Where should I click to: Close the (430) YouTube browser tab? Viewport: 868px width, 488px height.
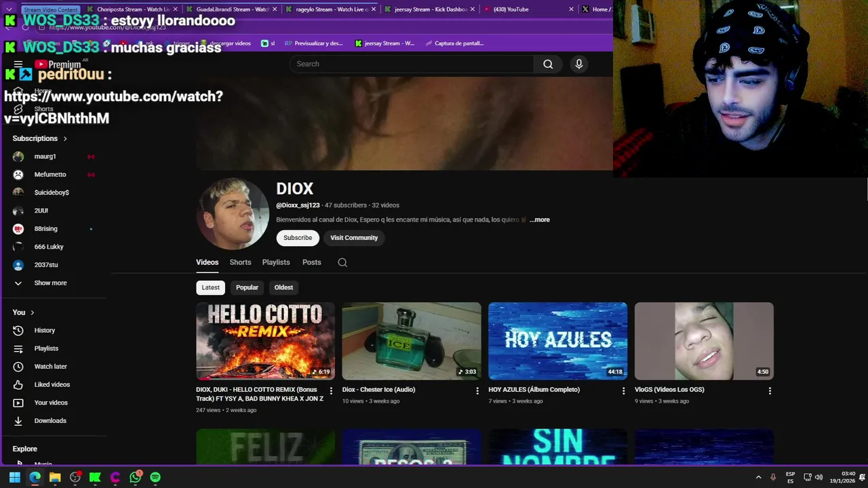570,9
